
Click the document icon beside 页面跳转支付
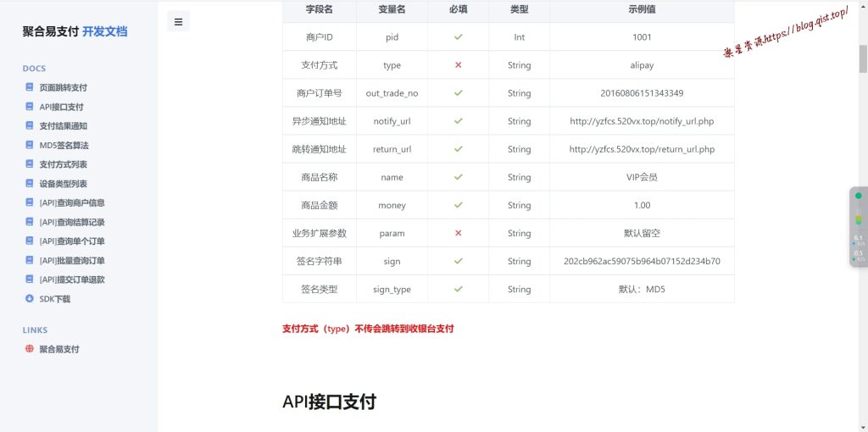(30, 87)
